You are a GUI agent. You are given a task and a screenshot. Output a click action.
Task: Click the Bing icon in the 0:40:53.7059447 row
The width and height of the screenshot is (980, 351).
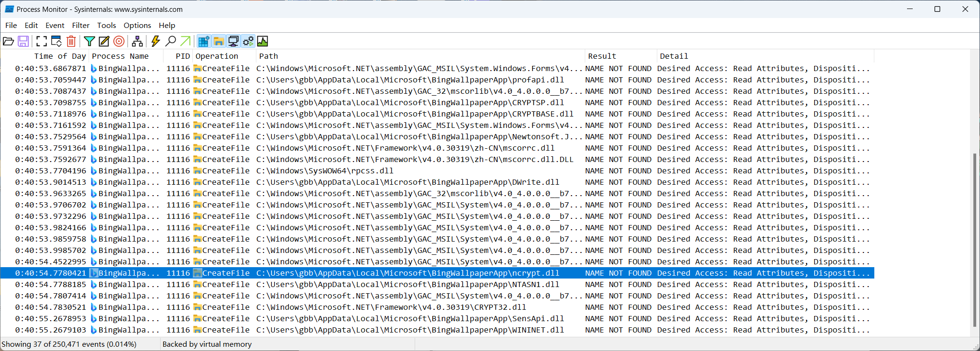[x=93, y=80]
